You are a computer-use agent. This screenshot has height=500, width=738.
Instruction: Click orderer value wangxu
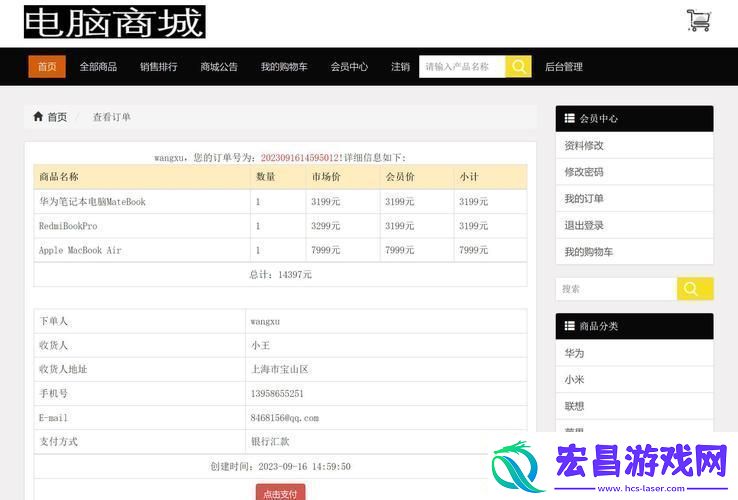[x=265, y=322]
